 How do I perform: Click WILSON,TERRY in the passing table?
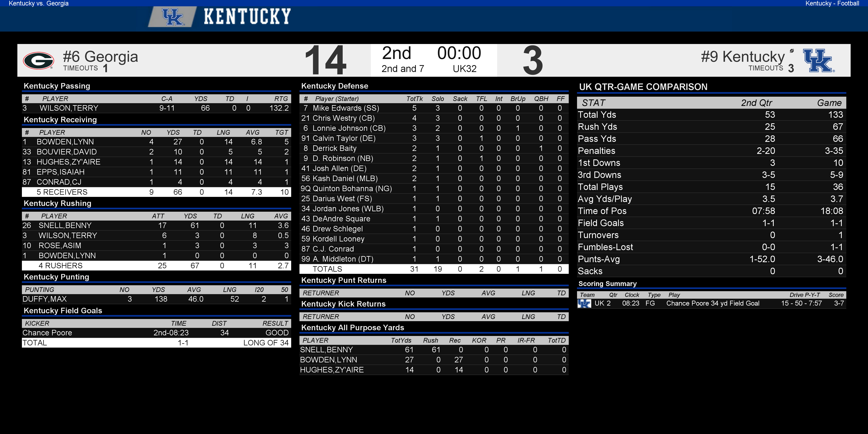(x=69, y=108)
